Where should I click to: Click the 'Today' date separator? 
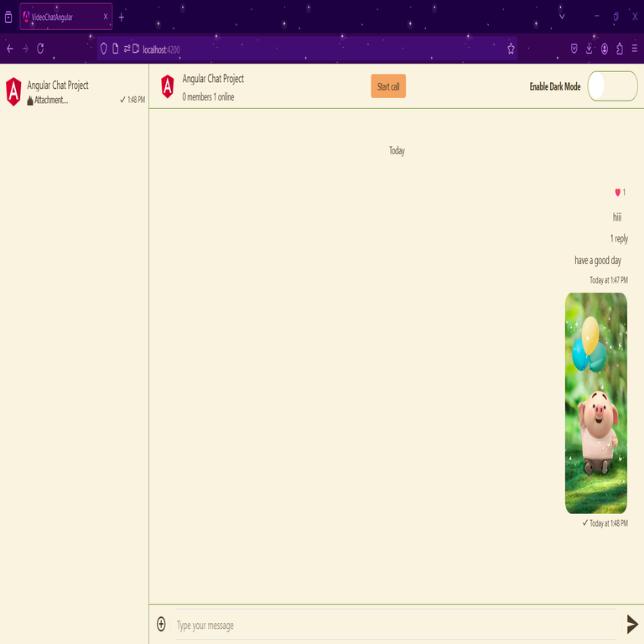coord(397,151)
